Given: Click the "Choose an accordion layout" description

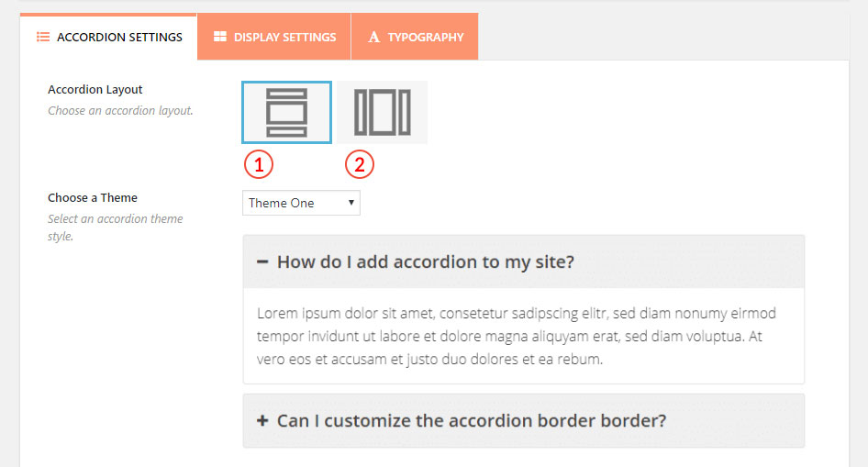Looking at the screenshot, I should pos(120,111).
